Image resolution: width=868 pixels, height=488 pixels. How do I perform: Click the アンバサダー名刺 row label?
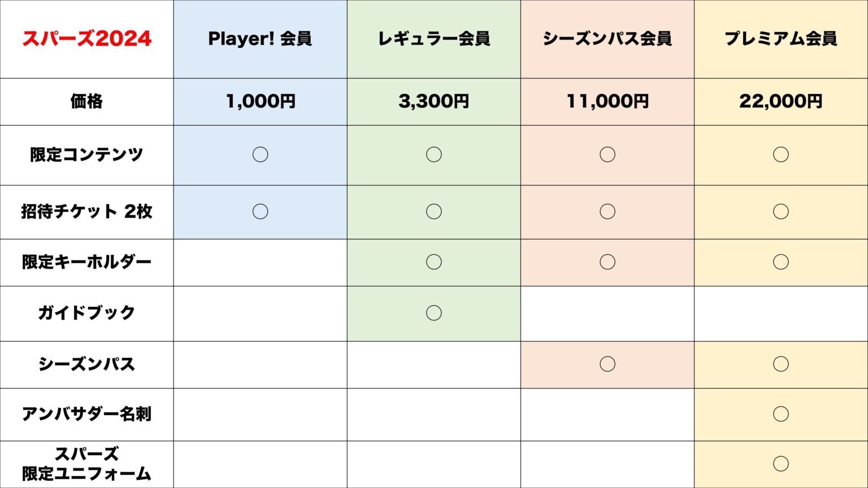(x=87, y=414)
